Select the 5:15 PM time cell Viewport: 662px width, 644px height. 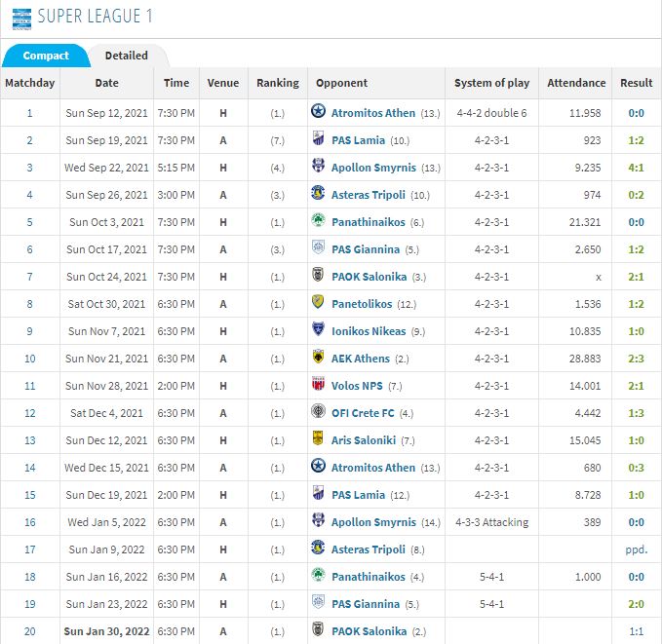click(176, 168)
